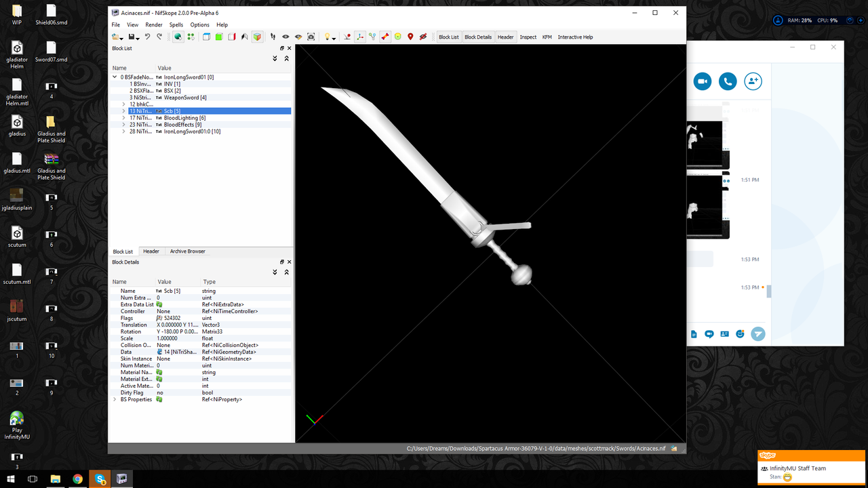Open the Help menu

[222, 25]
